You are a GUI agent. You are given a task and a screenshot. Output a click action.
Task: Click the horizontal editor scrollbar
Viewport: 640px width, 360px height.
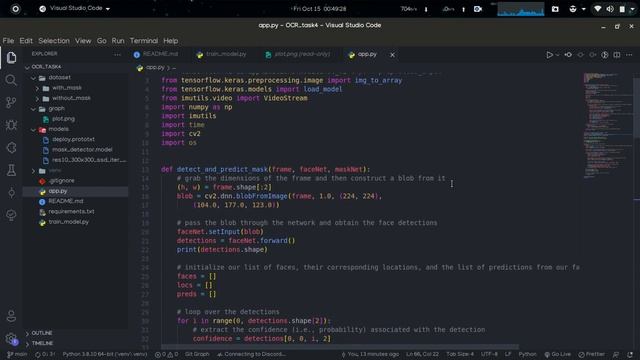[x=340, y=347]
